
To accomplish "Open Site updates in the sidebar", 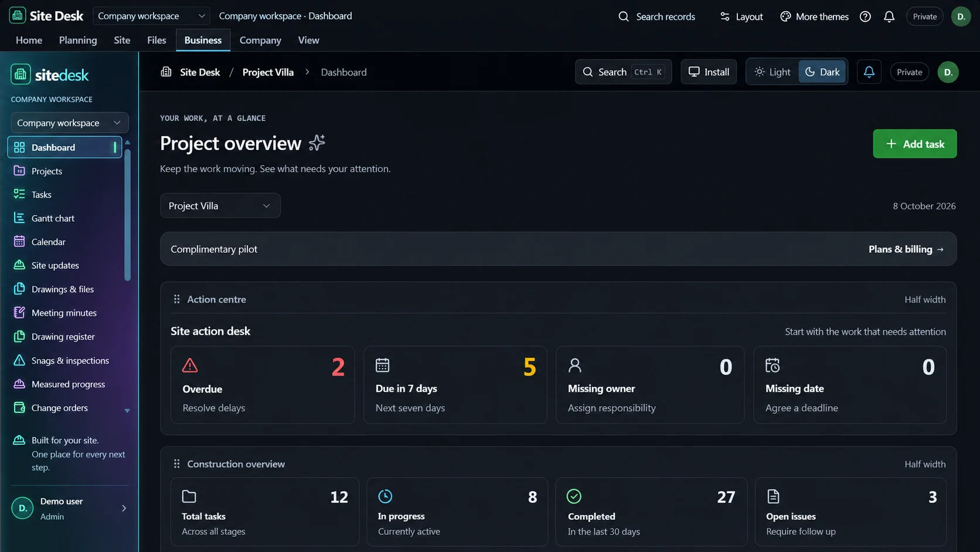I will coord(64,265).
